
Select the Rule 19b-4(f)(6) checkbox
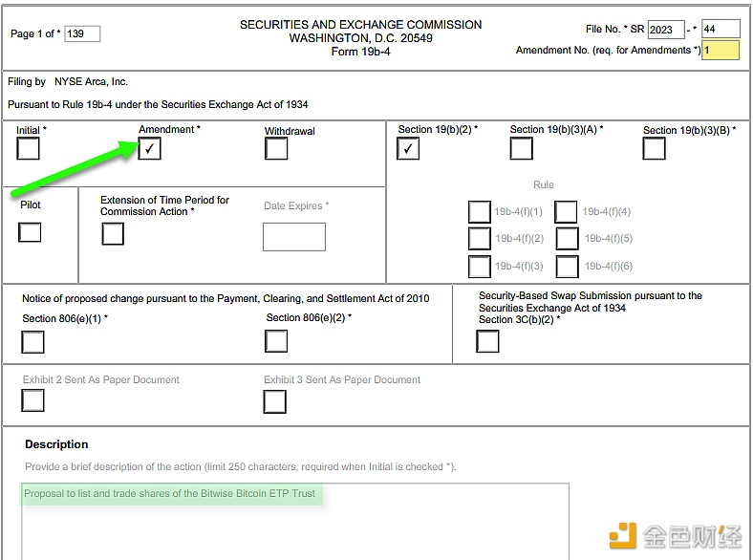pos(568,267)
